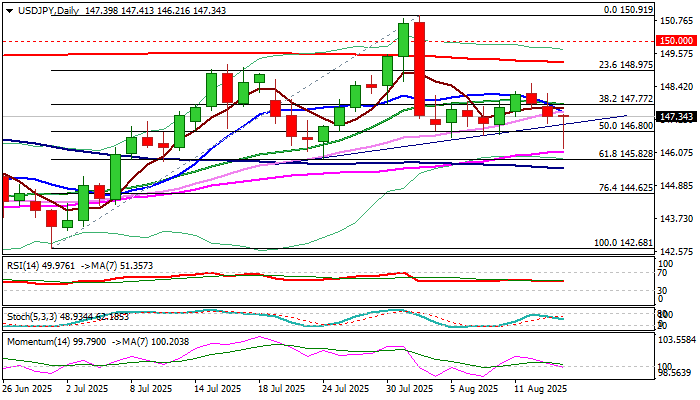Select the 50.0 146.800 Fibonacci level label
Viewport: 700px width, 400px height.
point(625,126)
